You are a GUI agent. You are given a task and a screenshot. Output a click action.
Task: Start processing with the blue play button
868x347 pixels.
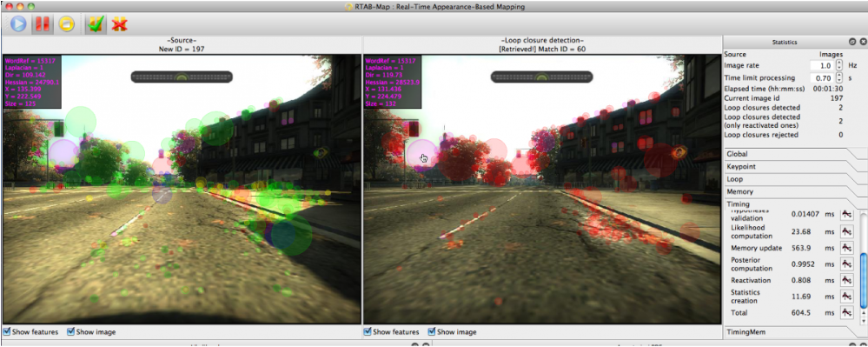click(18, 24)
